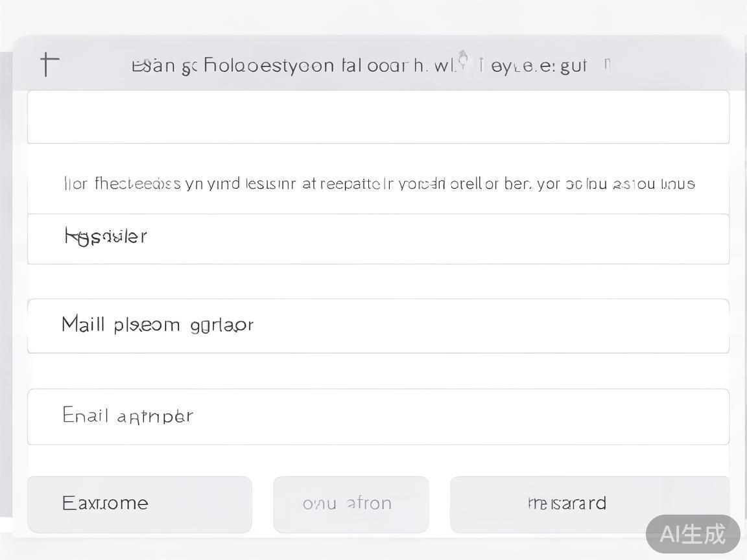Click the greyed "onu afron" button

tap(351, 504)
